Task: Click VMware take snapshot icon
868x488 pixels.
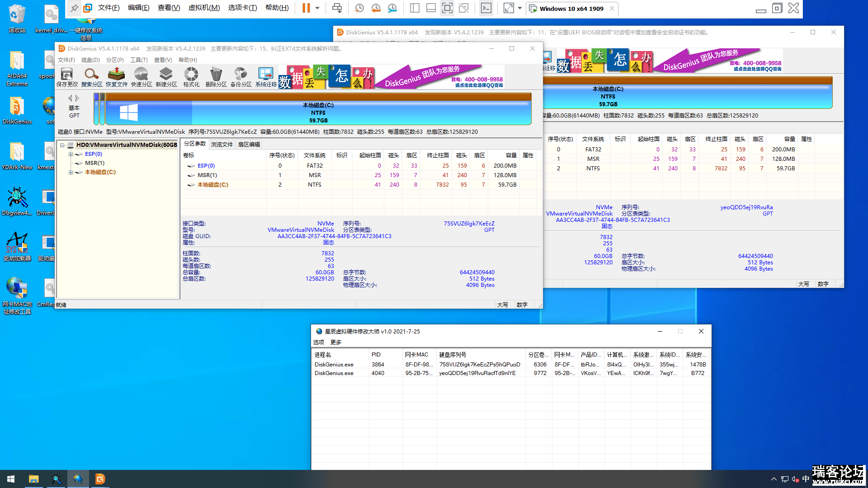Action: coord(359,8)
